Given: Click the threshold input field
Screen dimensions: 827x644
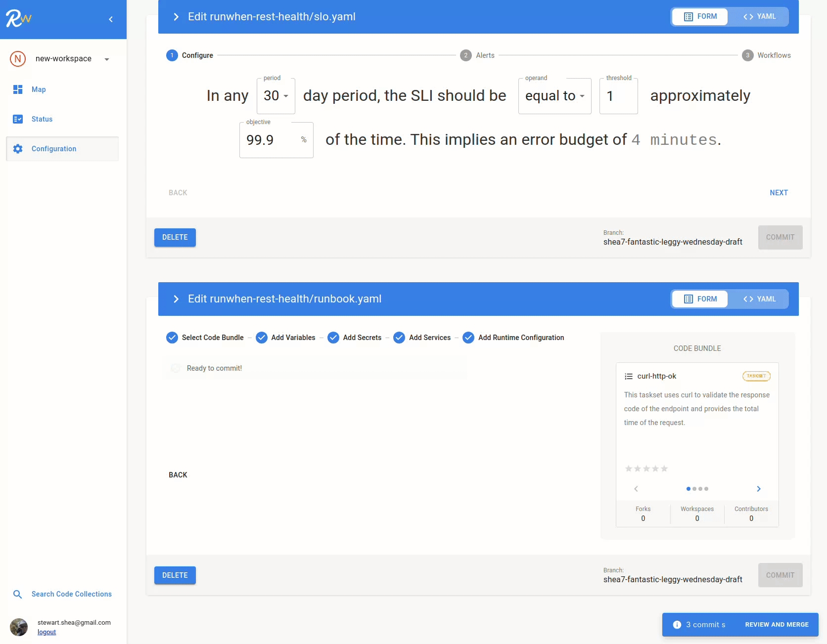Looking at the screenshot, I should coord(618,96).
